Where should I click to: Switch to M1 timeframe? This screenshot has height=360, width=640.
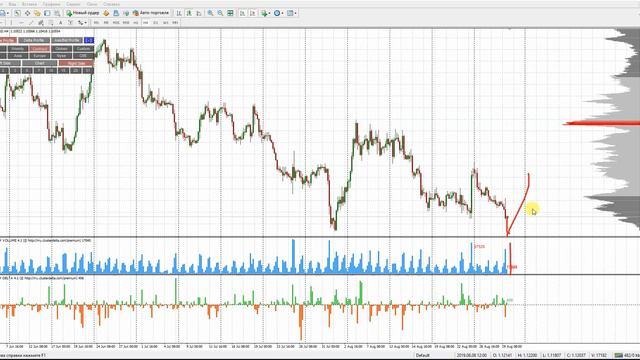click(x=96, y=22)
